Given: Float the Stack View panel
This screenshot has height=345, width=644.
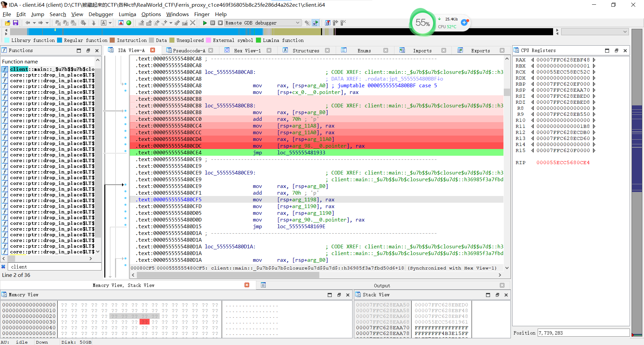Looking at the screenshot, I should pyautogui.click(x=497, y=295).
